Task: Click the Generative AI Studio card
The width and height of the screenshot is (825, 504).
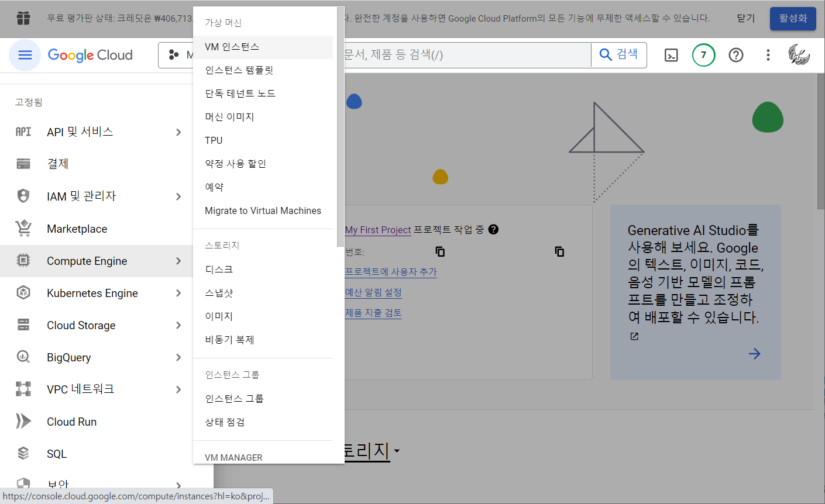Action: pos(696,292)
